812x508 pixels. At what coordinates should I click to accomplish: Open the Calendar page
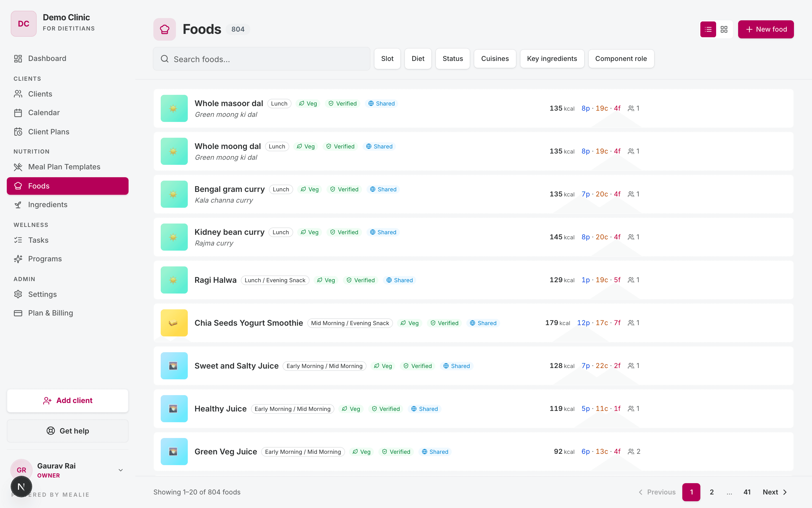(67, 113)
